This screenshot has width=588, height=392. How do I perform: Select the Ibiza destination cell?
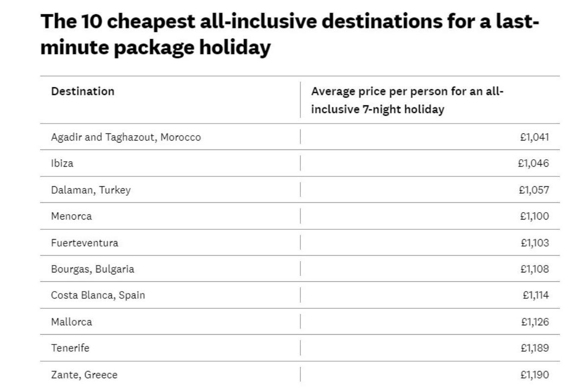62,163
